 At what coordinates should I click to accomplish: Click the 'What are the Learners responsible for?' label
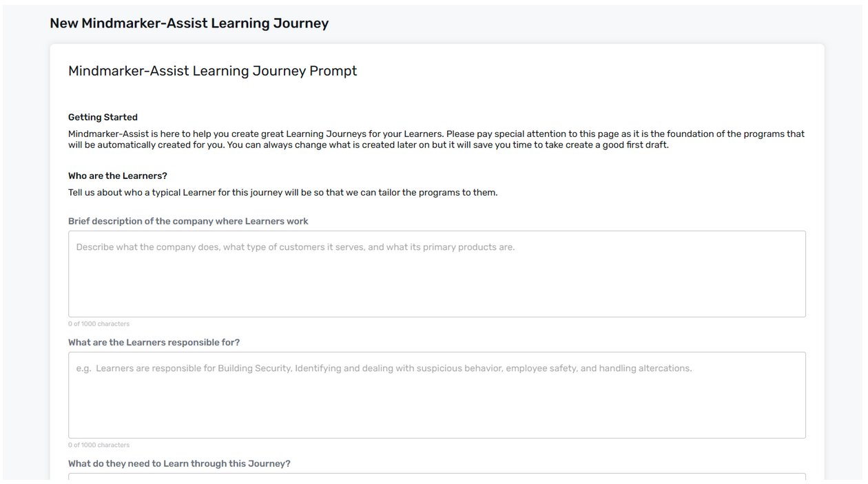(154, 342)
